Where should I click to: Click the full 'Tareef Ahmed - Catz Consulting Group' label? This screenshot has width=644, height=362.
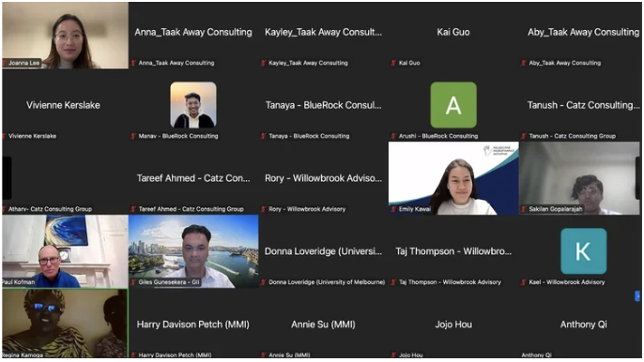coord(191,209)
